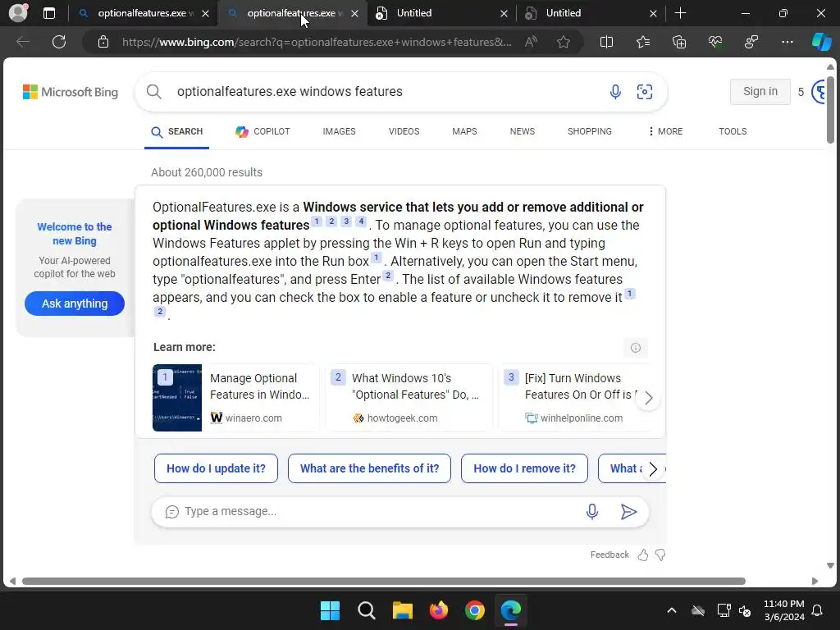
Task: Click the browser address bar URL
Action: coord(316,42)
